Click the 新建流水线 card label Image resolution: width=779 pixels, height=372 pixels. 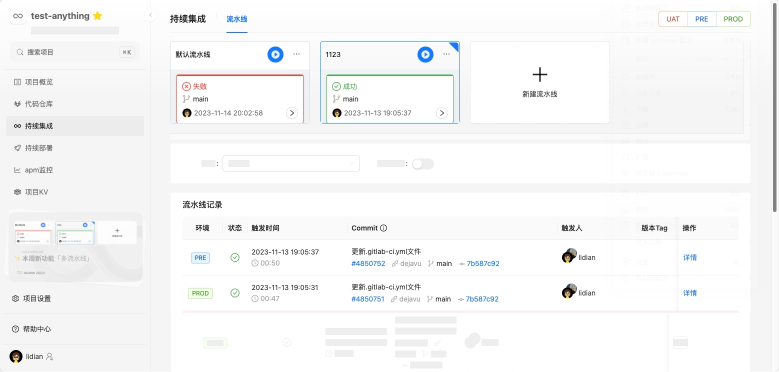coord(540,94)
